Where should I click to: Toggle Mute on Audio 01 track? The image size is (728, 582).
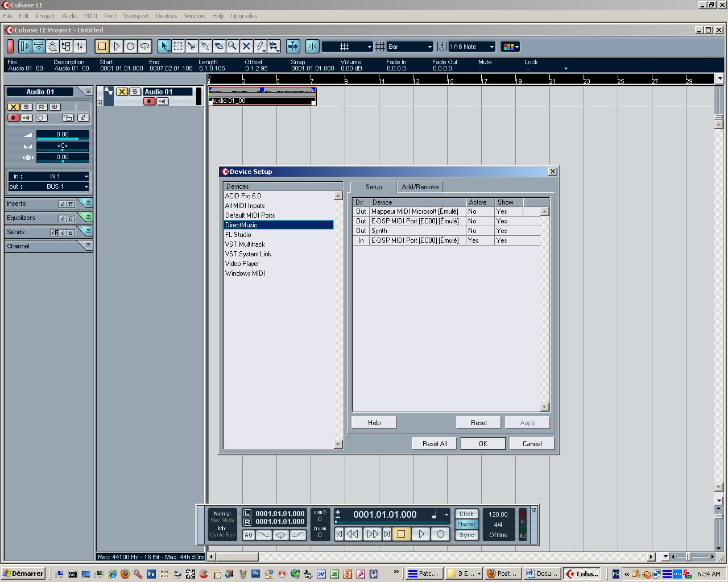click(x=122, y=92)
